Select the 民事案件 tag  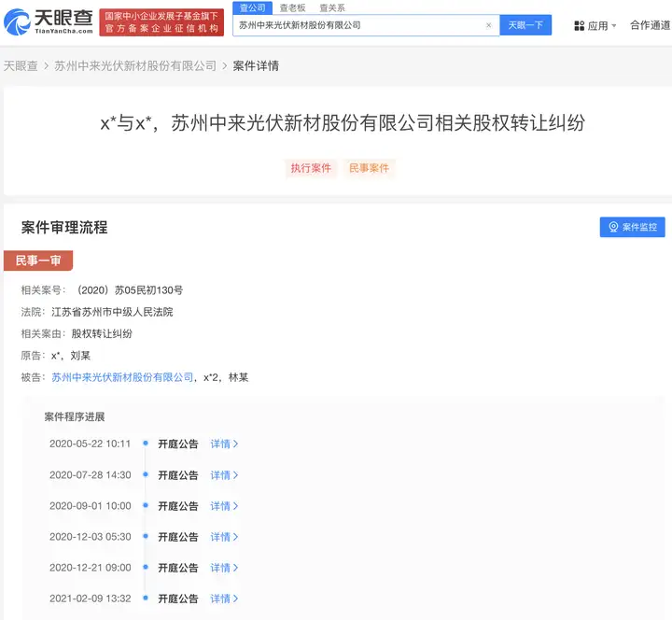[x=369, y=168]
